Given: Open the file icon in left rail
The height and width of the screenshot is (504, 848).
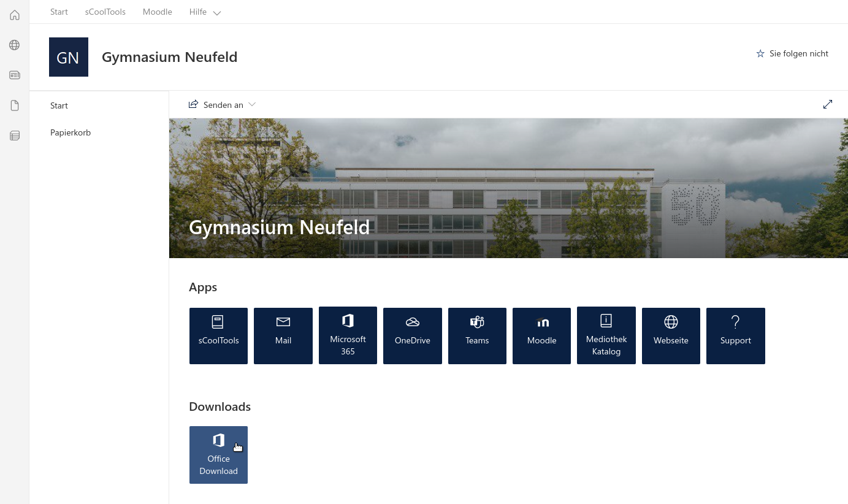Looking at the screenshot, I should click(x=15, y=105).
